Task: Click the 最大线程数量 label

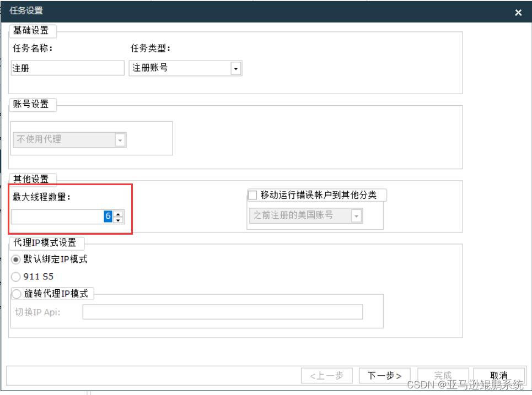Action: pos(42,197)
